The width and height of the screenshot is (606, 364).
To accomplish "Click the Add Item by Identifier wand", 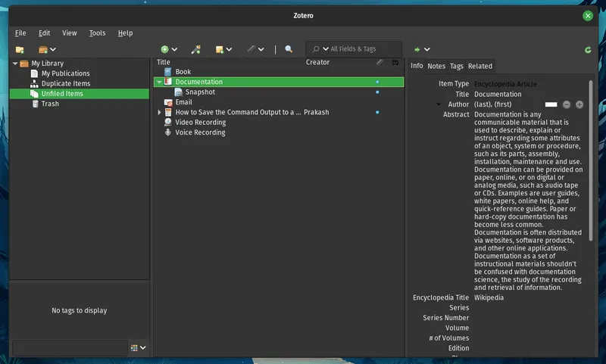I will pyautogui.click(x=195, y=49).
